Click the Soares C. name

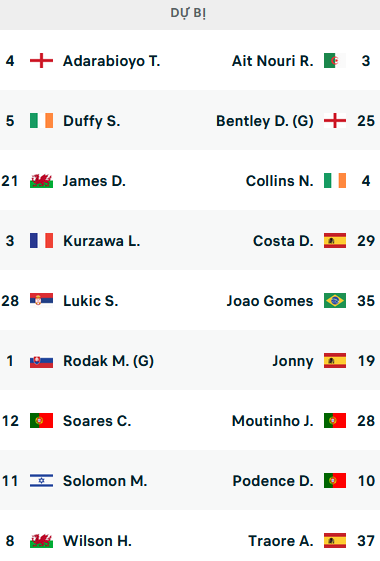97,421
